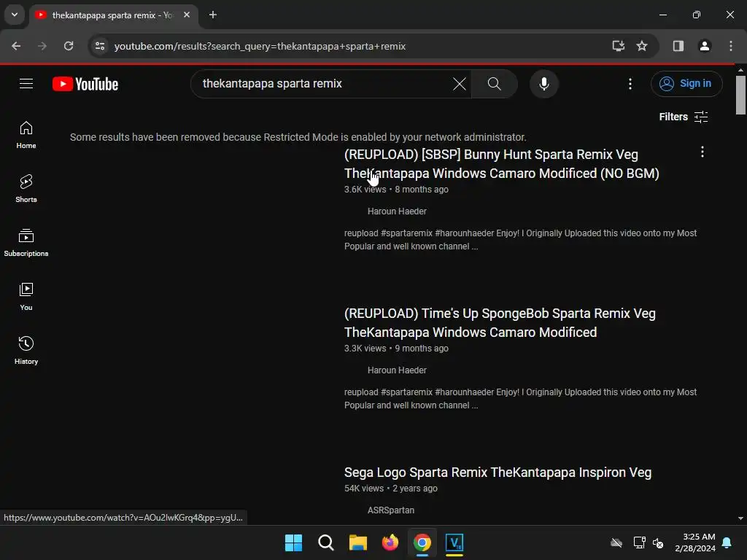Open the Sega Logo Sparta Remix video title
The image size is (747, 560).
(498, 472)
